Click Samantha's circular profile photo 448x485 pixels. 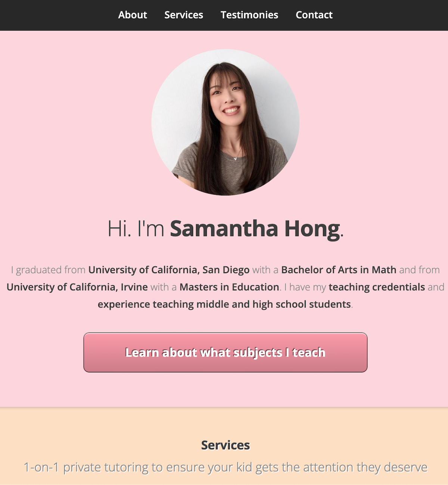point(225,122)
